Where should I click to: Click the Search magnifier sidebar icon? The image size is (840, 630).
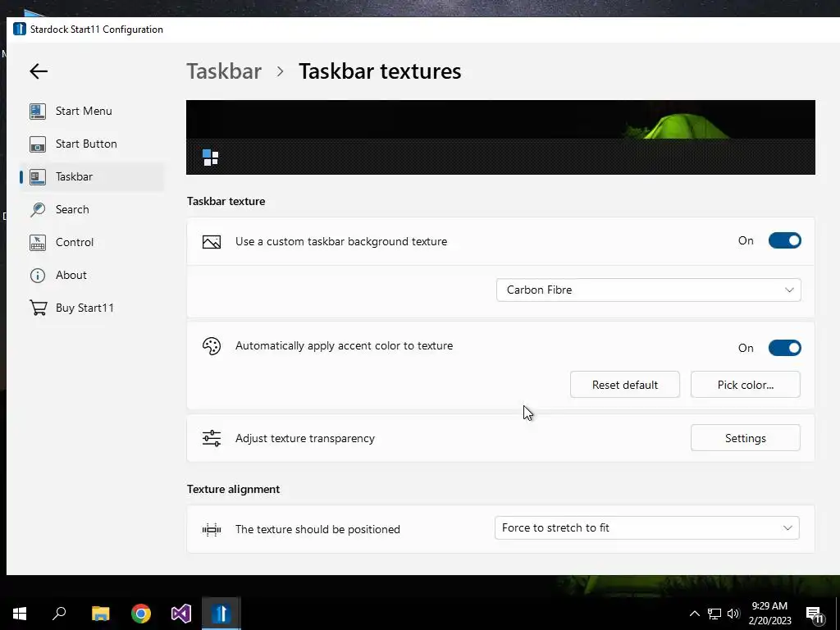point(38,209)
